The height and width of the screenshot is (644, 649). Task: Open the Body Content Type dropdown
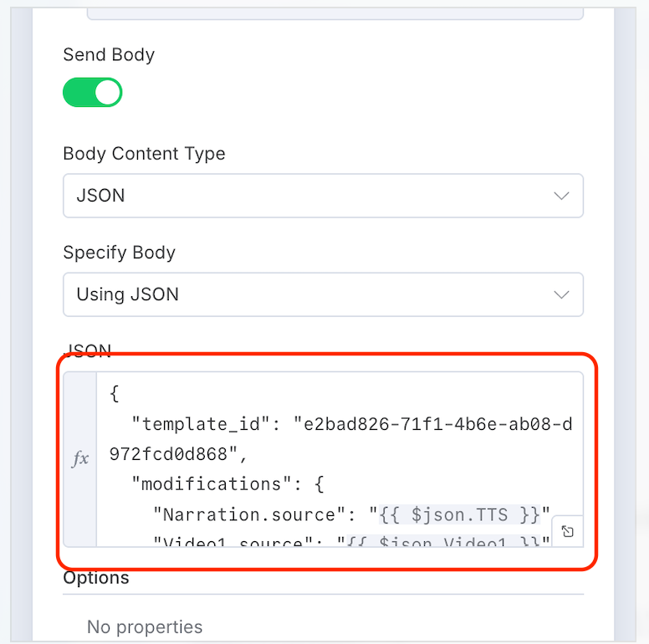click(x=323, y=196)
